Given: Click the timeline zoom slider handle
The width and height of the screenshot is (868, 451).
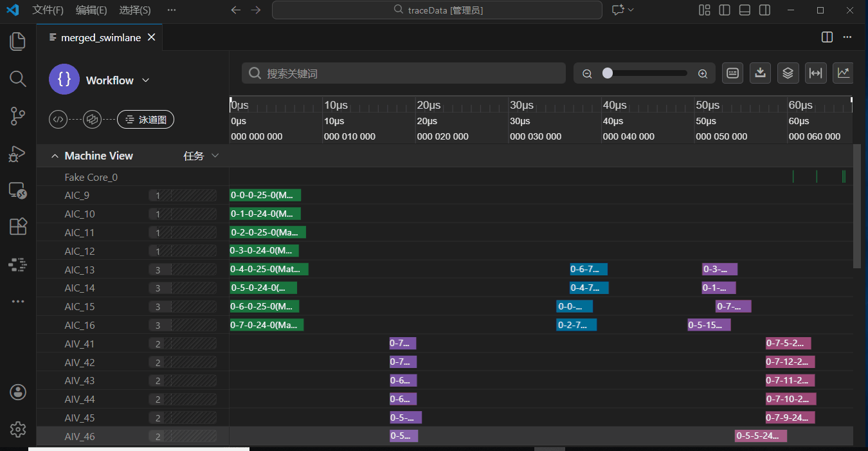Looking at the screenshot, I should coord(608,73).
